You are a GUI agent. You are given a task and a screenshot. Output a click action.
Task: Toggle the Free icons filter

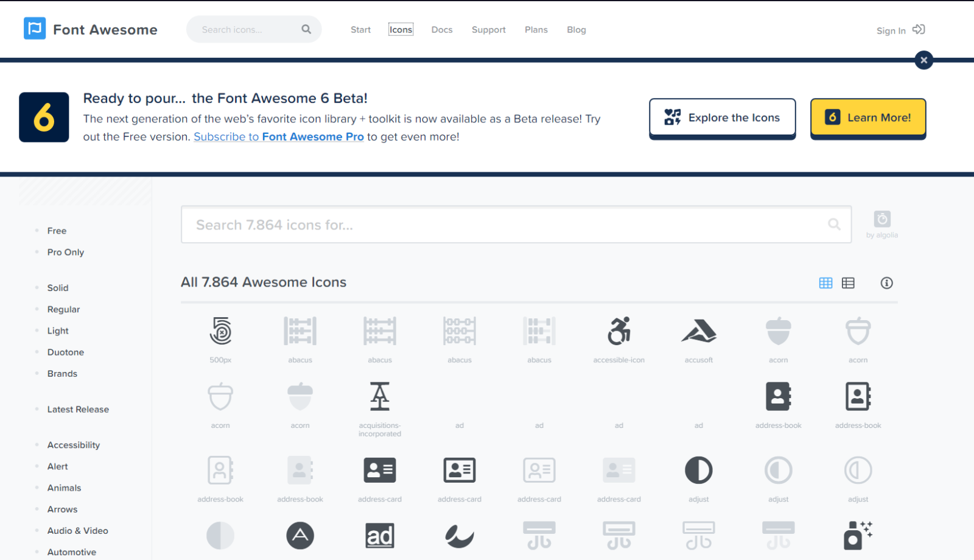point(57,231)
